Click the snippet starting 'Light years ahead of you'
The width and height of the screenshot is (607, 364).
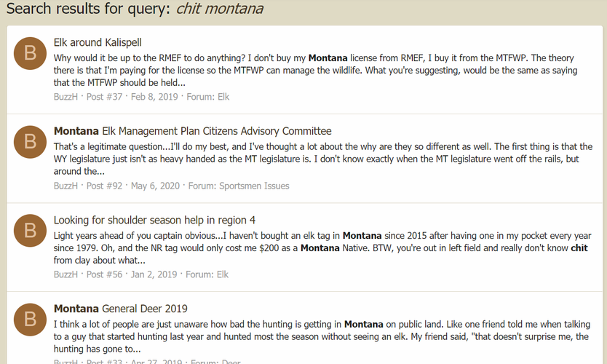pos(322,248)
